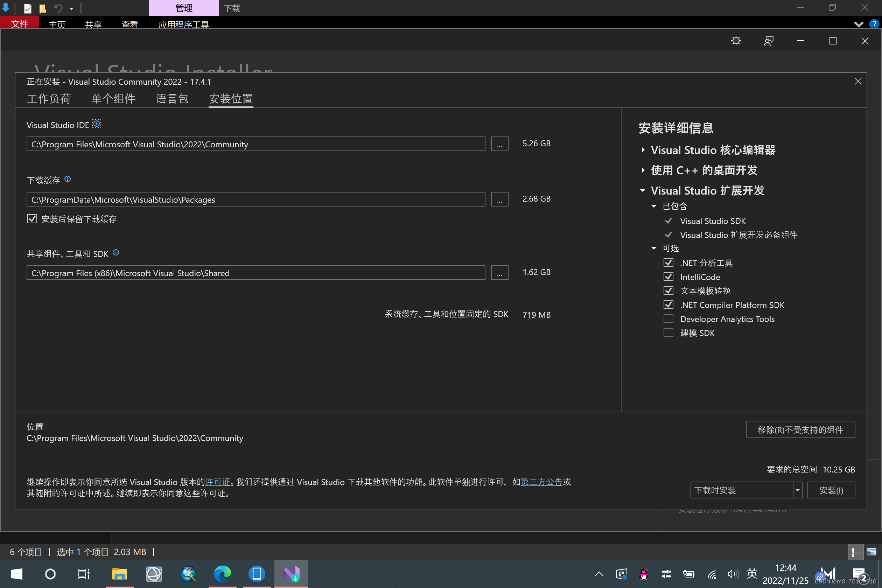Open the 许可证 link
This screenshot has width=882, height=588.
(x=217, y=482)
